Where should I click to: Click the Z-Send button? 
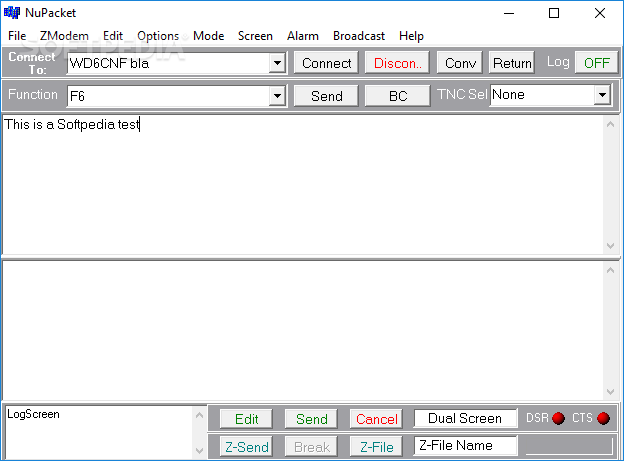246,447
